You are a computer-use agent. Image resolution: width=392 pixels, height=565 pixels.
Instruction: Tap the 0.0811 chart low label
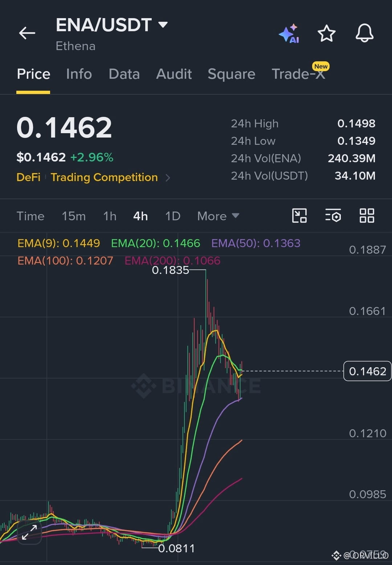pos(176,548)
